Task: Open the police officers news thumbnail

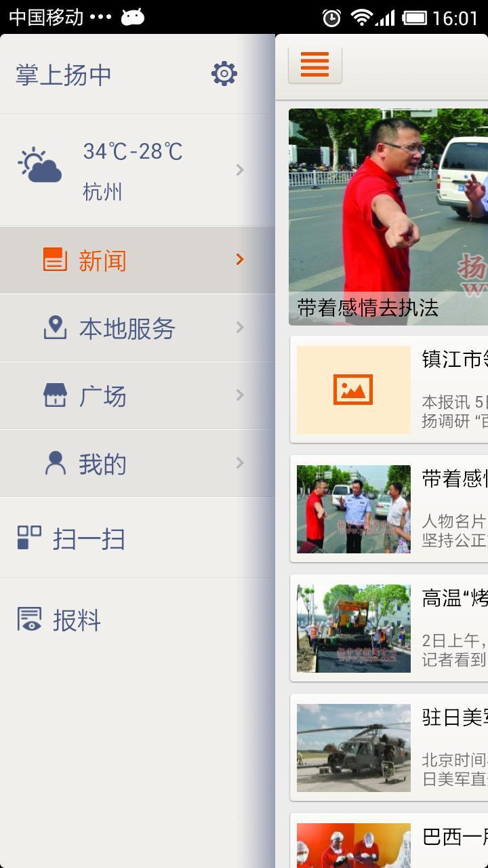Action: tap(354, 509)
